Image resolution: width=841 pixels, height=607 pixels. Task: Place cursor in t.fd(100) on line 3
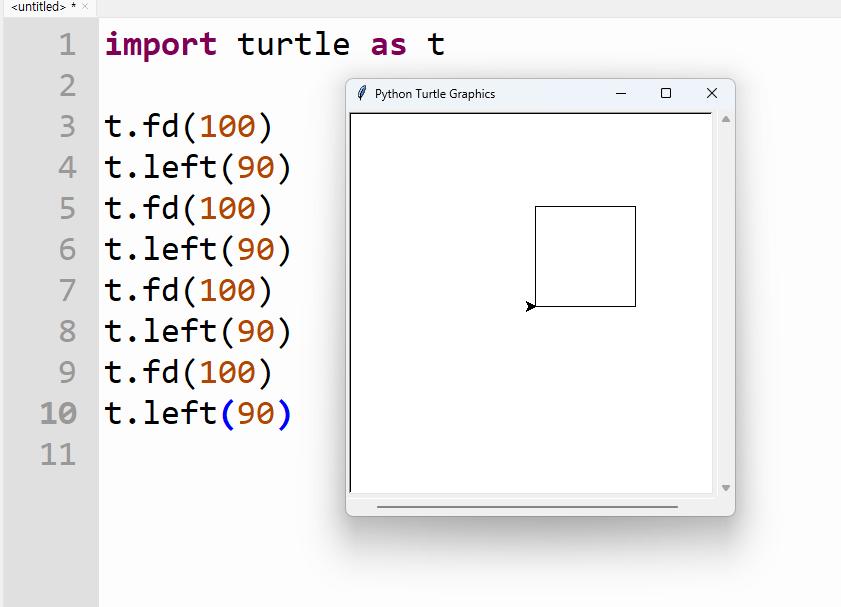[x=188, y=127]
